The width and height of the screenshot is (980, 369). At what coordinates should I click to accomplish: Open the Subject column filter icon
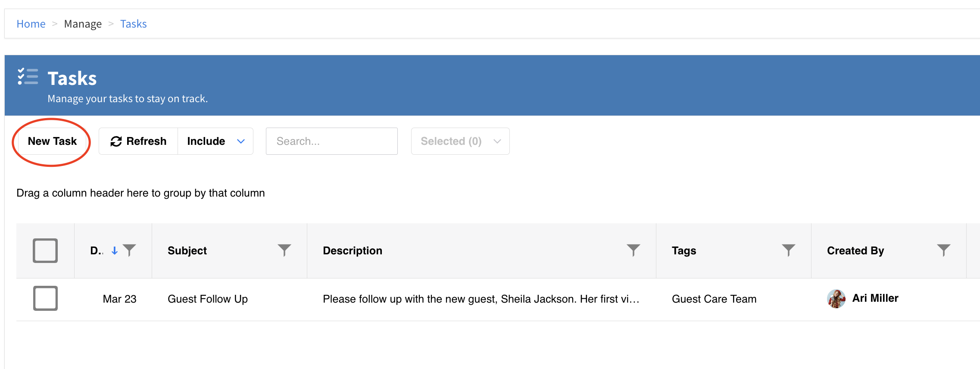[284, 250]
